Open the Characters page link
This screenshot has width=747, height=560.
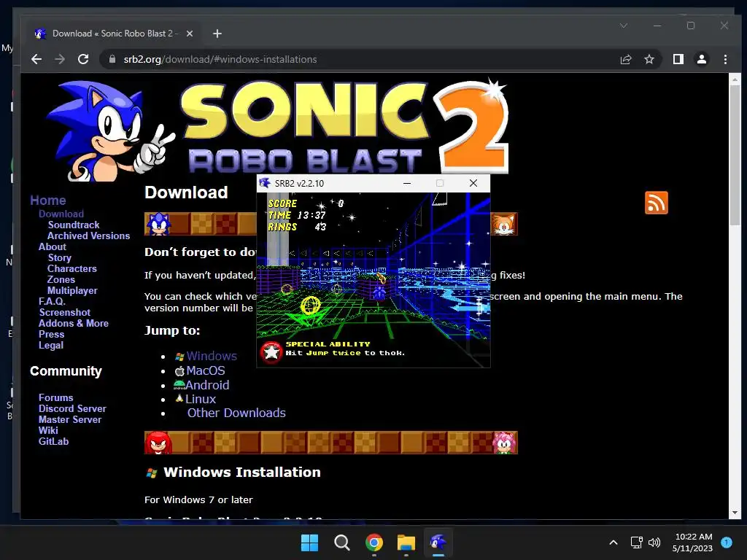pyautogui.click(x=72, y=268)
